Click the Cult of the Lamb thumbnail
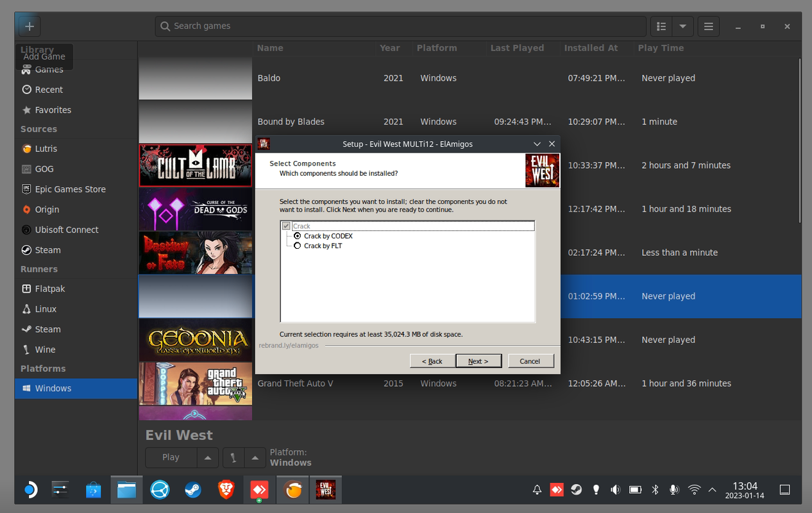812x513 pixels. pyautogui.click(x=196, y=165)
